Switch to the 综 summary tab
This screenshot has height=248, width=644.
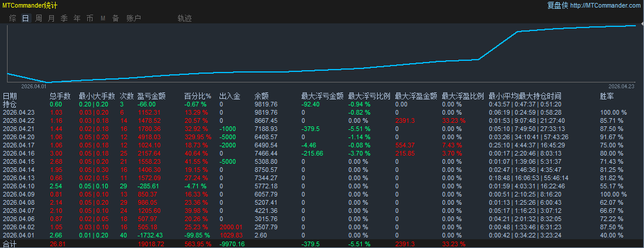pyautogui.click(x=13, y=18)
